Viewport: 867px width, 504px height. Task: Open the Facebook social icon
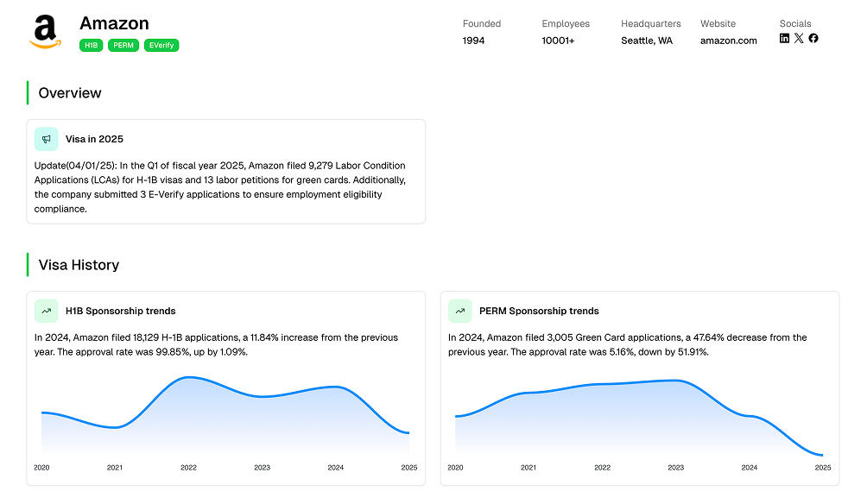click(x=813, y=38)
